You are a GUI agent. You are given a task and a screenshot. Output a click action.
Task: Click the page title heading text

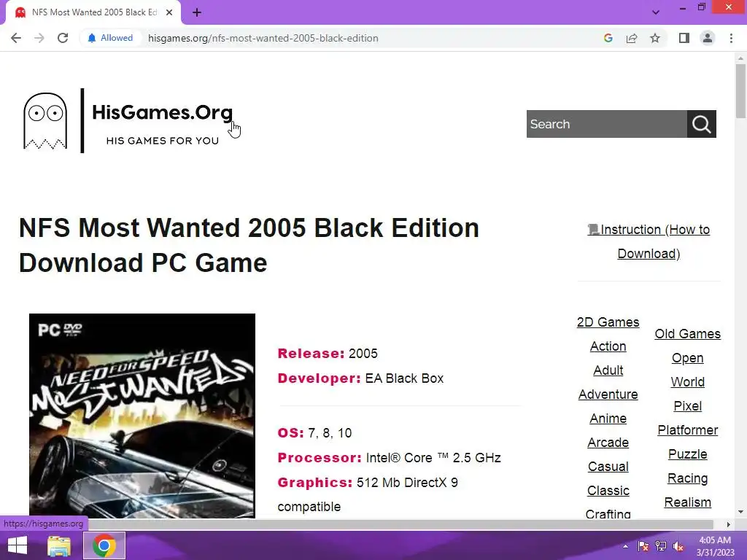249,245
